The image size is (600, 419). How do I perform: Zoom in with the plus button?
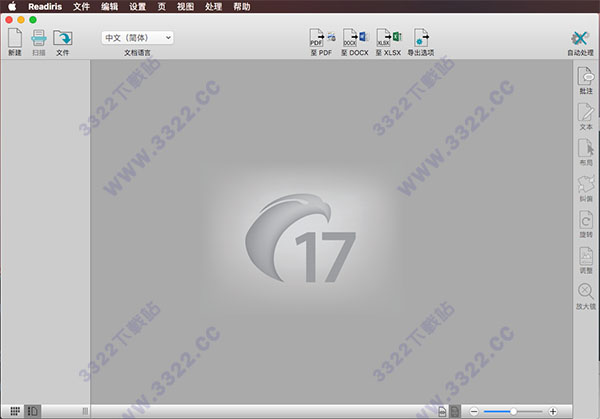coord(553,412)
